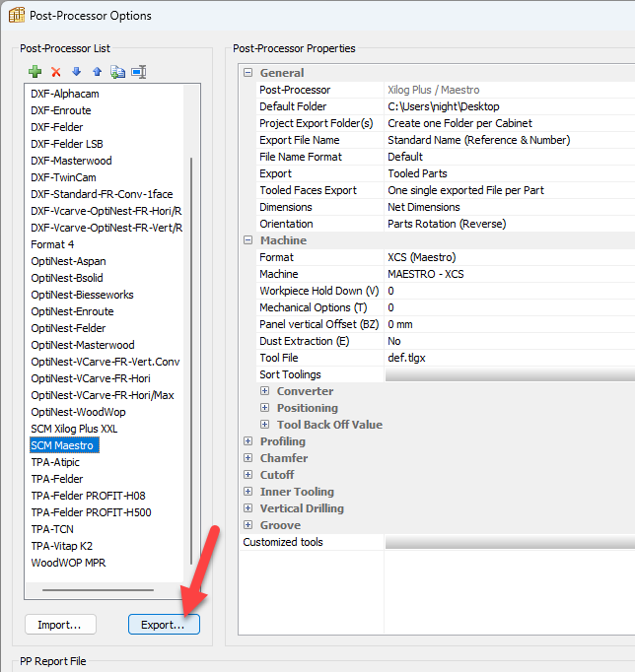This screenshot has height=672, width=635.
Task: Expand the Profiling section
Action: click(247, 441)
